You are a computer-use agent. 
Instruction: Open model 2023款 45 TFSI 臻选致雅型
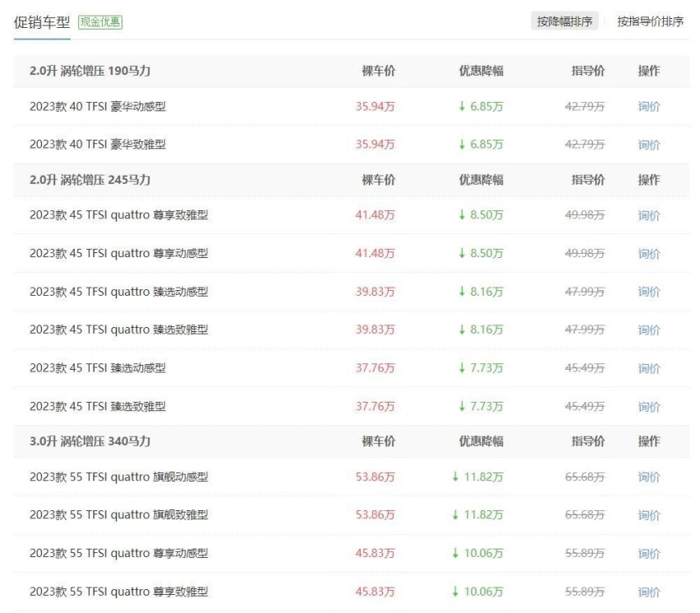(98, 406)
